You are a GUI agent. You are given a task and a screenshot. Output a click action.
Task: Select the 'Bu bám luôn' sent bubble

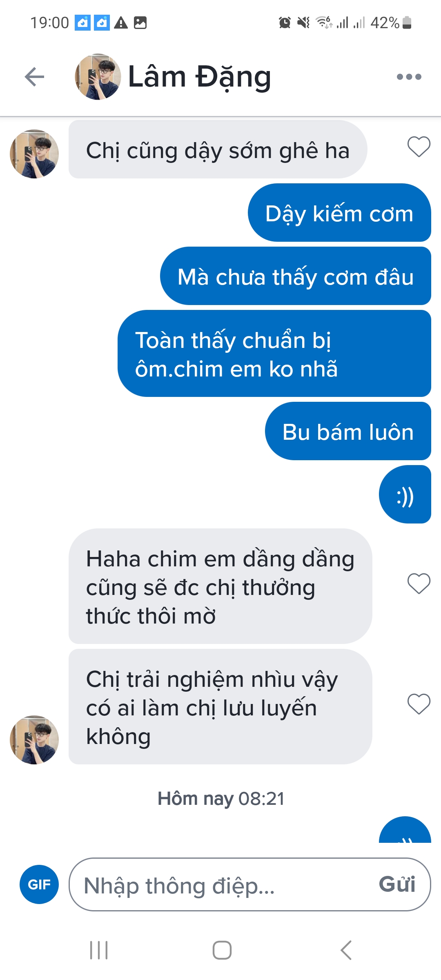(348, 431)
